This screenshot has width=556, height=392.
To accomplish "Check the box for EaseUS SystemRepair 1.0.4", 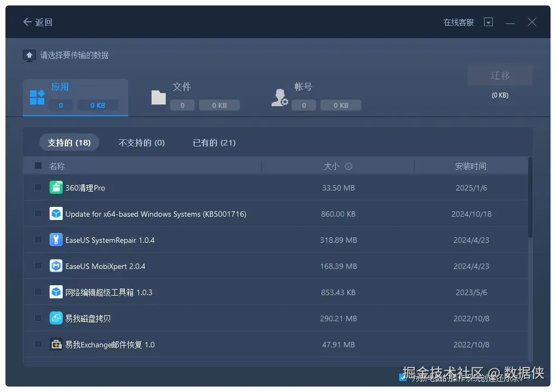I will (x=38, y=240).
